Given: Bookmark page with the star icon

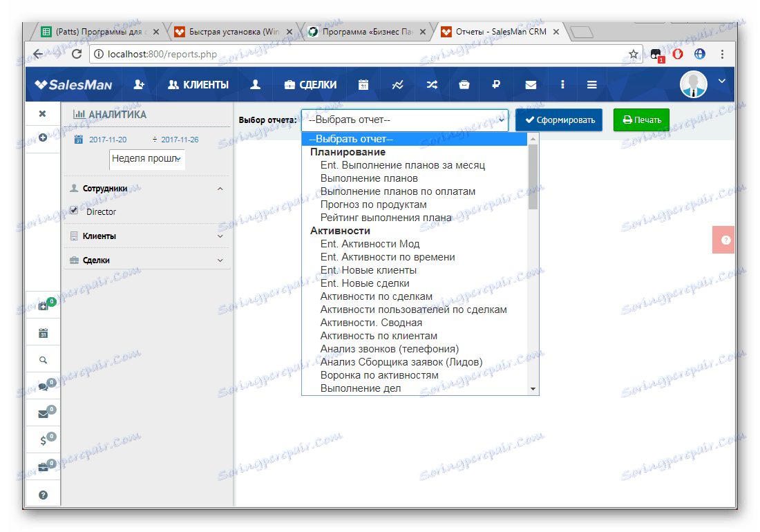Looking at the screenshot, I should [633, 55].
